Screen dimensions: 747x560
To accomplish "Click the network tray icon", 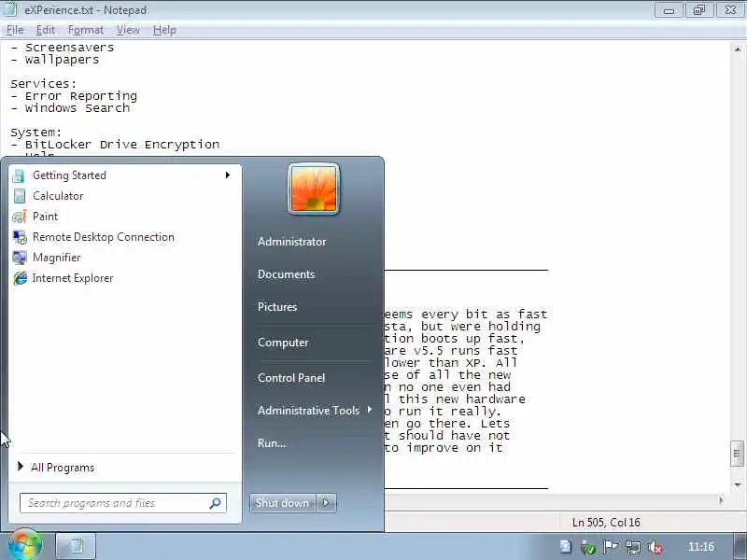I will click(x=633, y=548).
